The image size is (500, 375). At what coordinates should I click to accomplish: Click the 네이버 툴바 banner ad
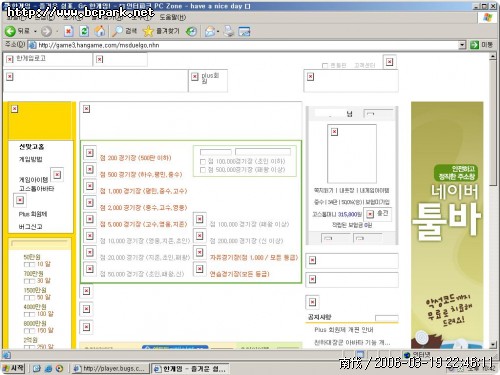click(x=447, y=225)
